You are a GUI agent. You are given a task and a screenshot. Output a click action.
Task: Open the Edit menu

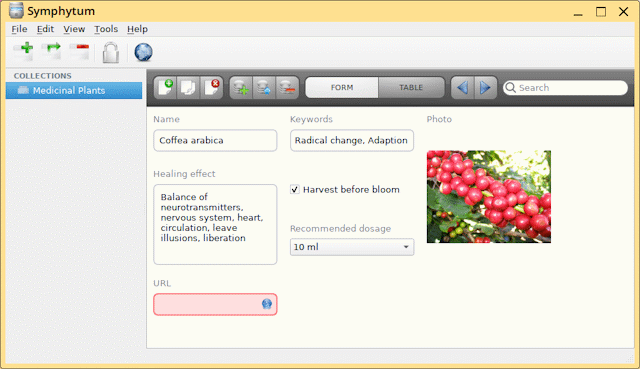[x=45, y=29]
